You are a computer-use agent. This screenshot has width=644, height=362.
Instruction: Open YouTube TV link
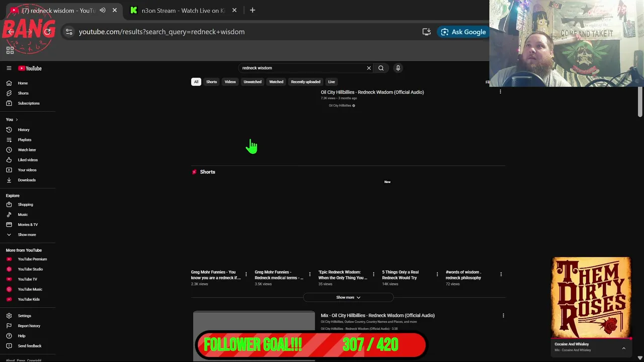point(28,279)
